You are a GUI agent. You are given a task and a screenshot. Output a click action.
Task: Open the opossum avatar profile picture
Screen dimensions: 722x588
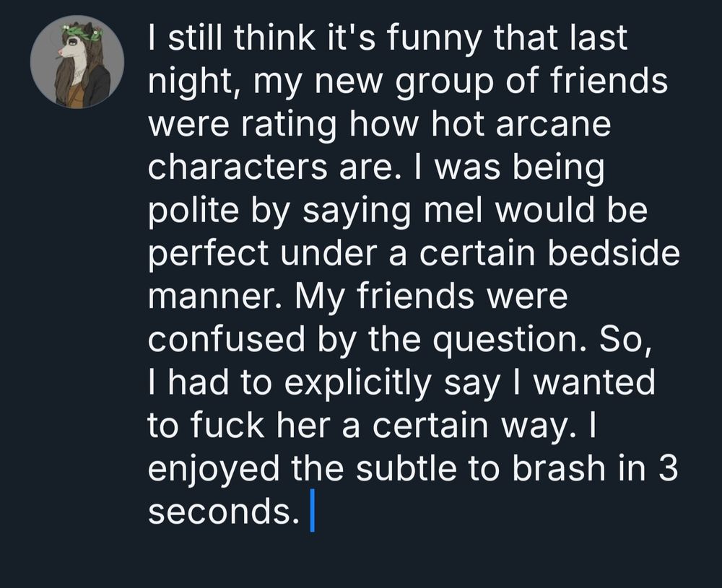[x=77, y=62]
